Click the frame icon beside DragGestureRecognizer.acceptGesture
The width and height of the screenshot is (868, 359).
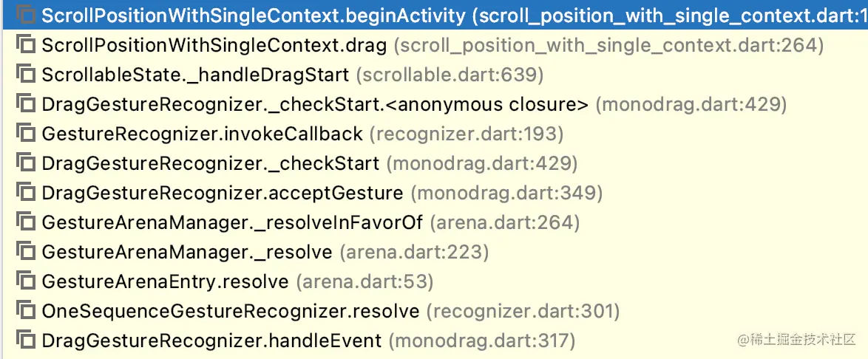[26, 193]
